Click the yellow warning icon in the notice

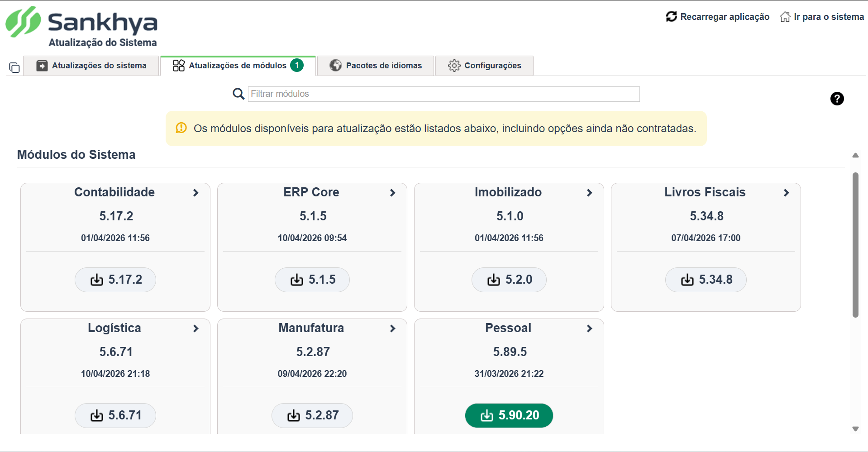coord(181,128)
